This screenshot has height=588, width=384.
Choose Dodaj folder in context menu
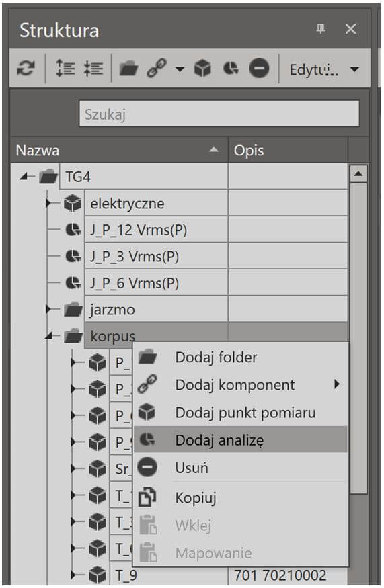(x=241, y=358)
